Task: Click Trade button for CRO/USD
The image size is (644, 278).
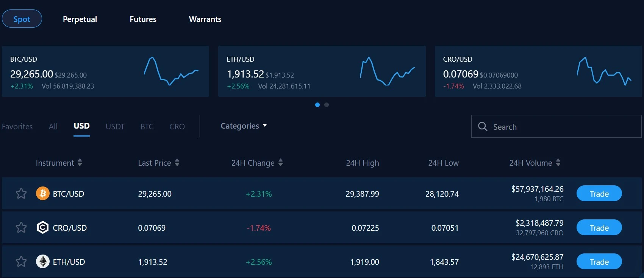Action: (x=599, y=228)
